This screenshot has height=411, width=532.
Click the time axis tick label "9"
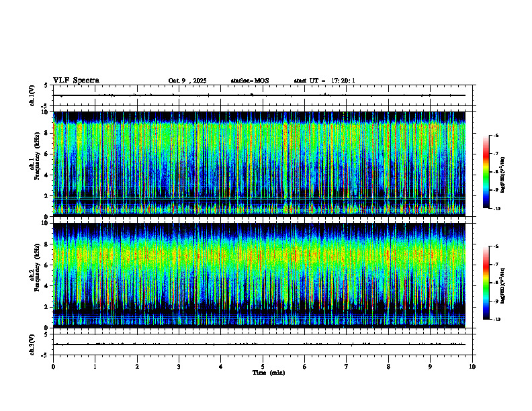[430, 367]
